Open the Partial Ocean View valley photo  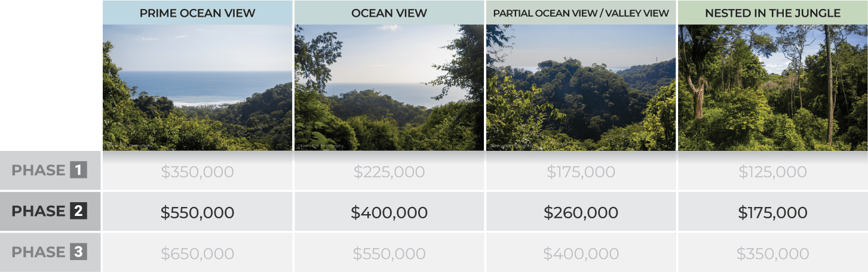point(581,88)
